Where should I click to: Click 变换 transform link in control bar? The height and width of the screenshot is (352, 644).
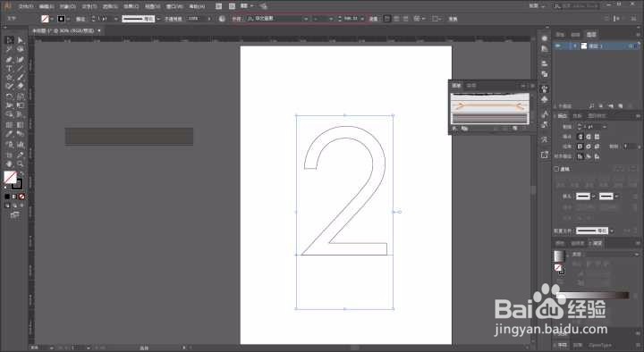(453, 19)
